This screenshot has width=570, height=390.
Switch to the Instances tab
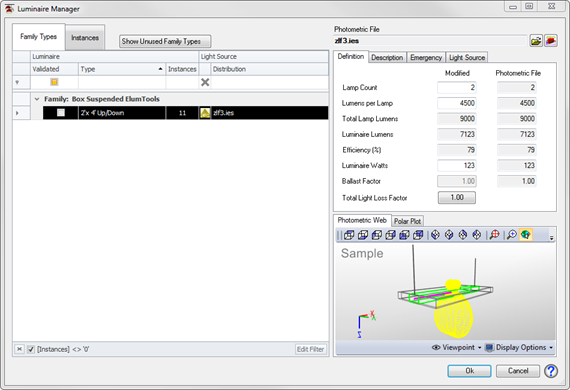(x=85, y=38)
